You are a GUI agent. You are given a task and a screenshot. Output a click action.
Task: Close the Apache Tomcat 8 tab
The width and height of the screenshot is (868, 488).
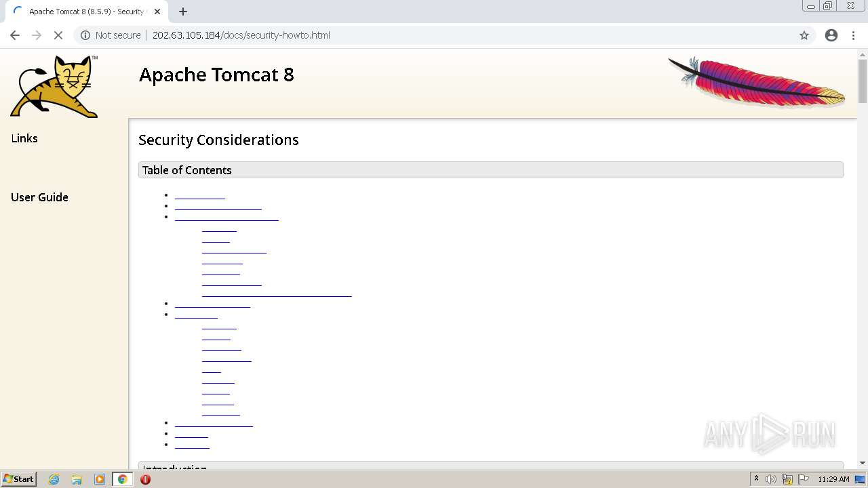pyautogui.click(x=157, y=12)
